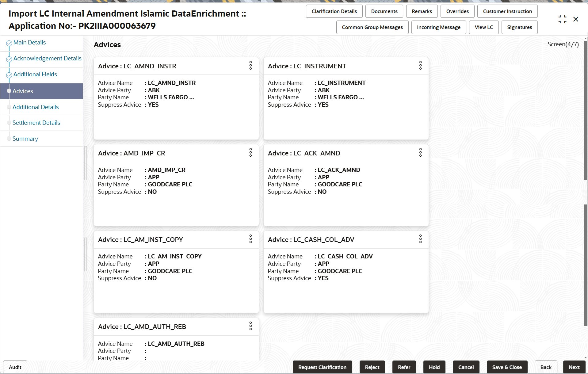Screen dimensions: 588x374
Task: Open Common Group Messages
Action: tap(372, 27)
